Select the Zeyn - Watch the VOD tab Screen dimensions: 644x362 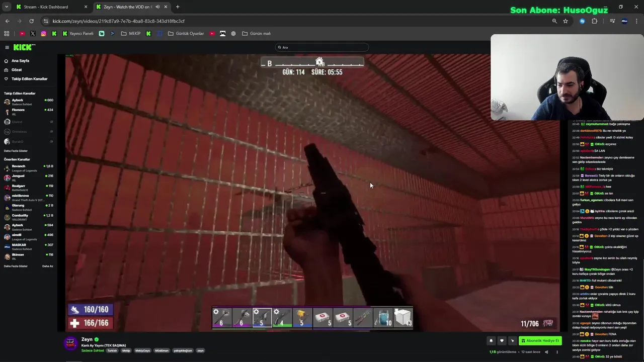tap(127, 7)
